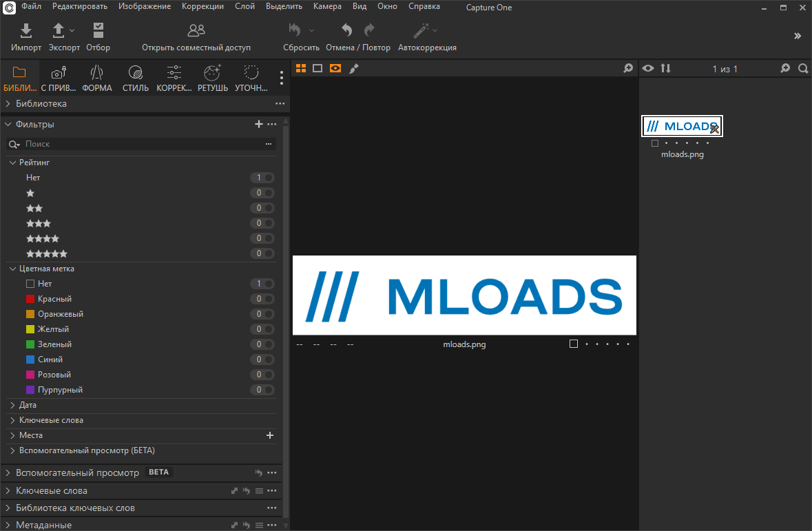The height and width of the screenshot is (531, 812).
Task: Toggle three-star rating filter dot
Action: point(269,223)
